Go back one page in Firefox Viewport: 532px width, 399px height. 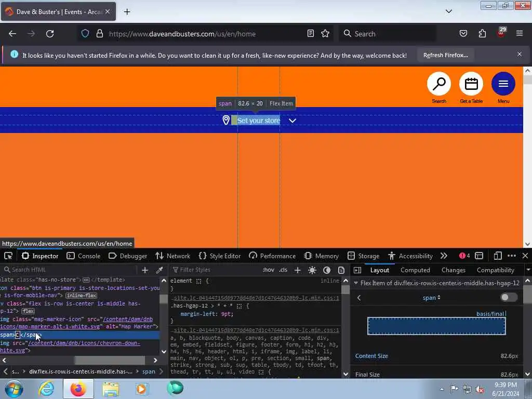pos(12,34)
